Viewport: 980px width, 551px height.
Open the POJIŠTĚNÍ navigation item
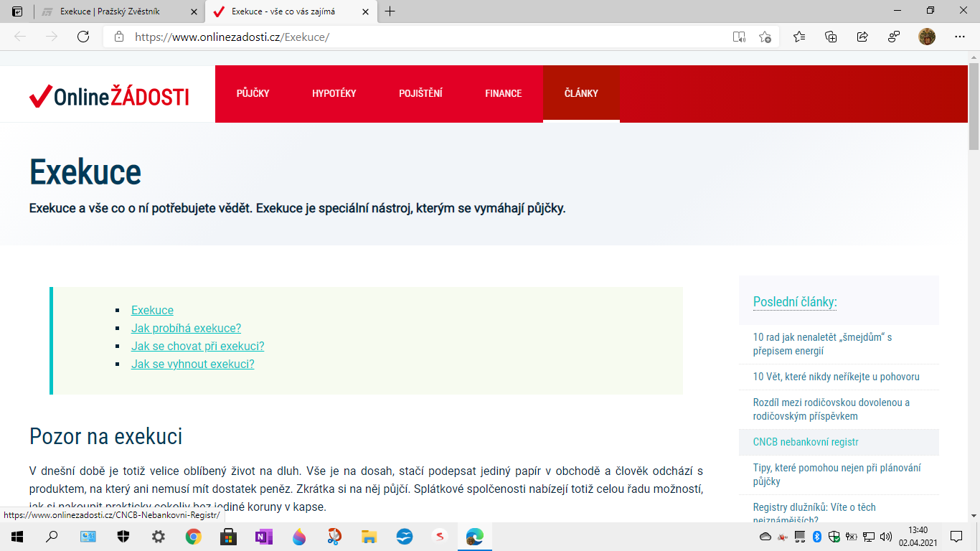click(420, 93)
